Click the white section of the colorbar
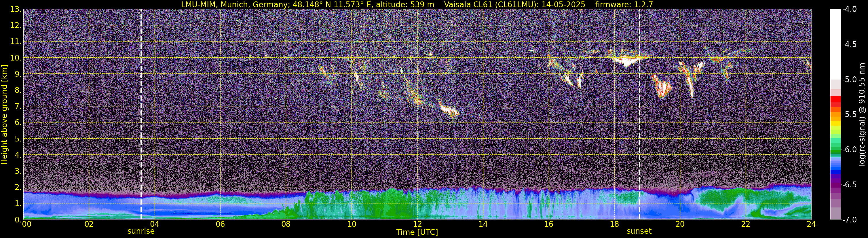Viewport: 868px width, 238px height. coord(835,44)
